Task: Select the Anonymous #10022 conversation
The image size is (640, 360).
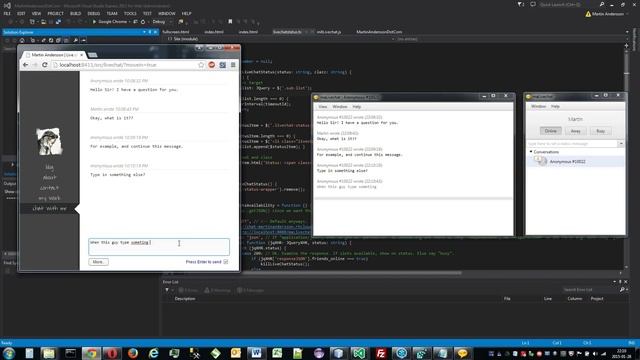Action: [x=576, y=162]
